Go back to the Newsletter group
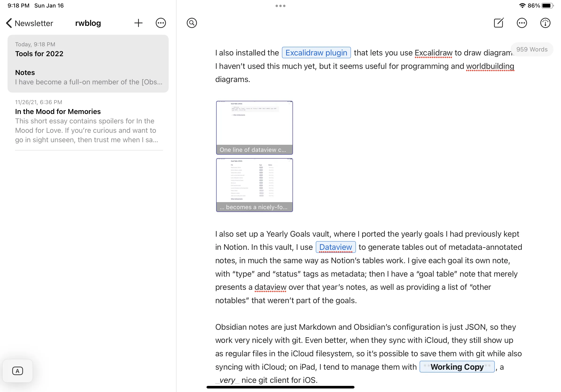Image resolution: width=561 pixels, height=392 pixels. 29,23
